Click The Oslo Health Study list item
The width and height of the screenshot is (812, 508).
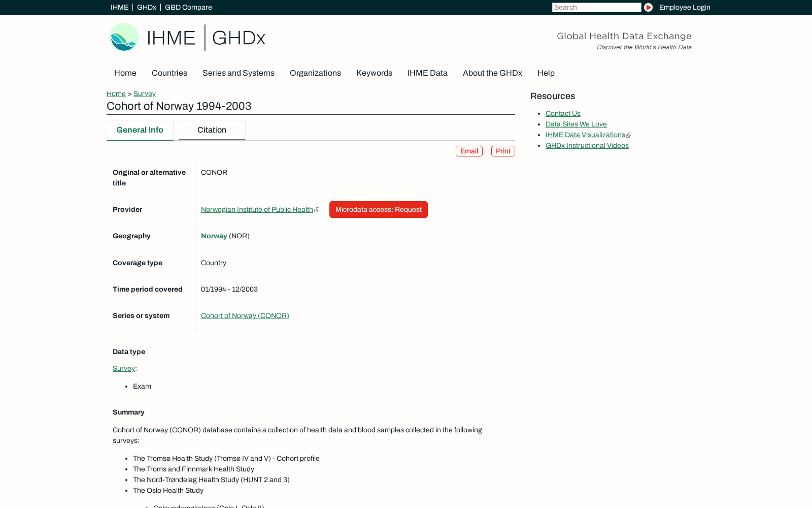[x=168, y=490]
